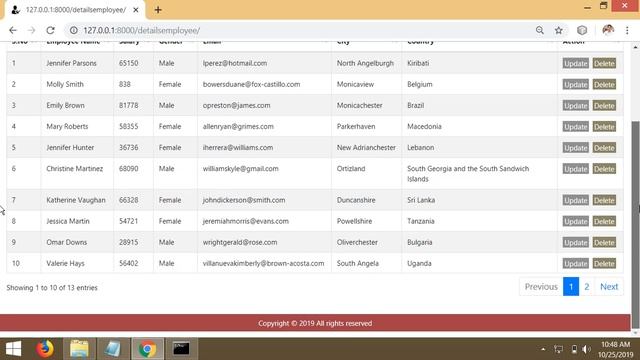This screenshot has height=360, width=640.
Task: Delete employee Valerie Hays
Action: (x=604, y=264)
